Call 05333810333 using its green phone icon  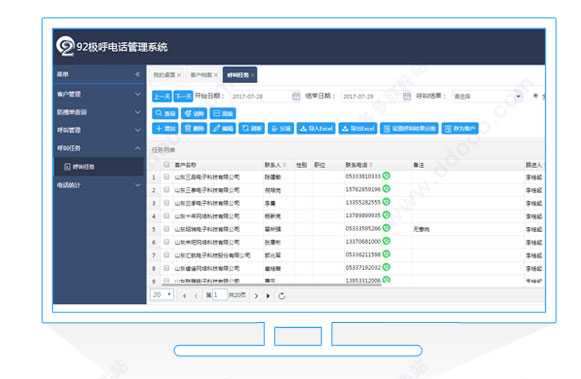386,176
